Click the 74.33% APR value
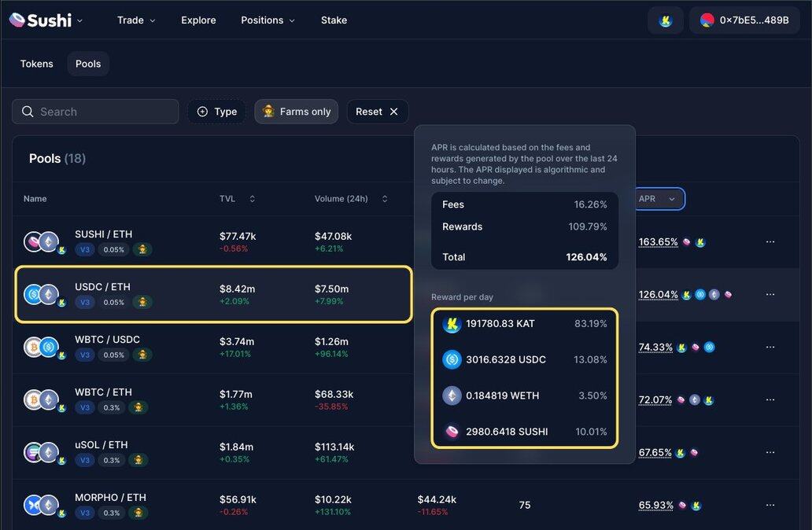 [655, 348]
